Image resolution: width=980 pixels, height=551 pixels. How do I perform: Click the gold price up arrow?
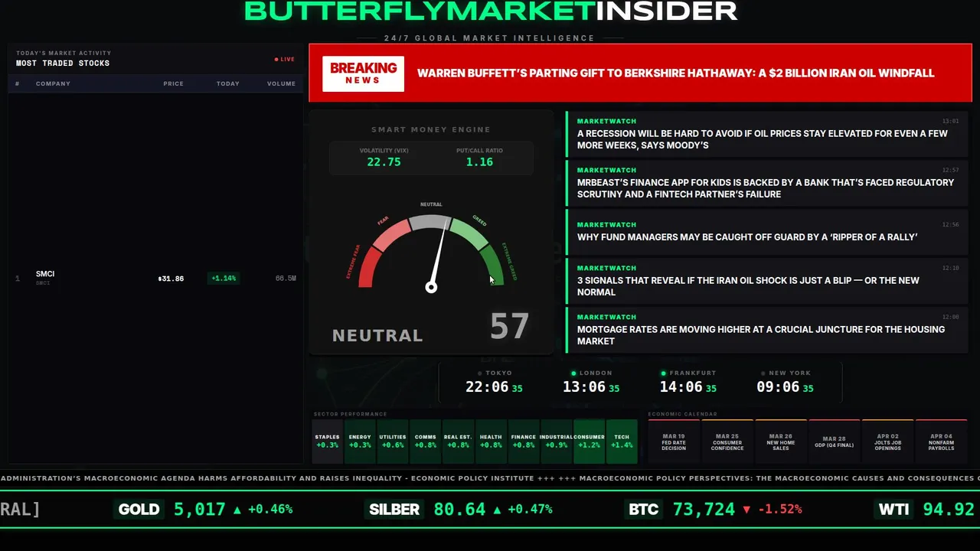click(237, 509)
